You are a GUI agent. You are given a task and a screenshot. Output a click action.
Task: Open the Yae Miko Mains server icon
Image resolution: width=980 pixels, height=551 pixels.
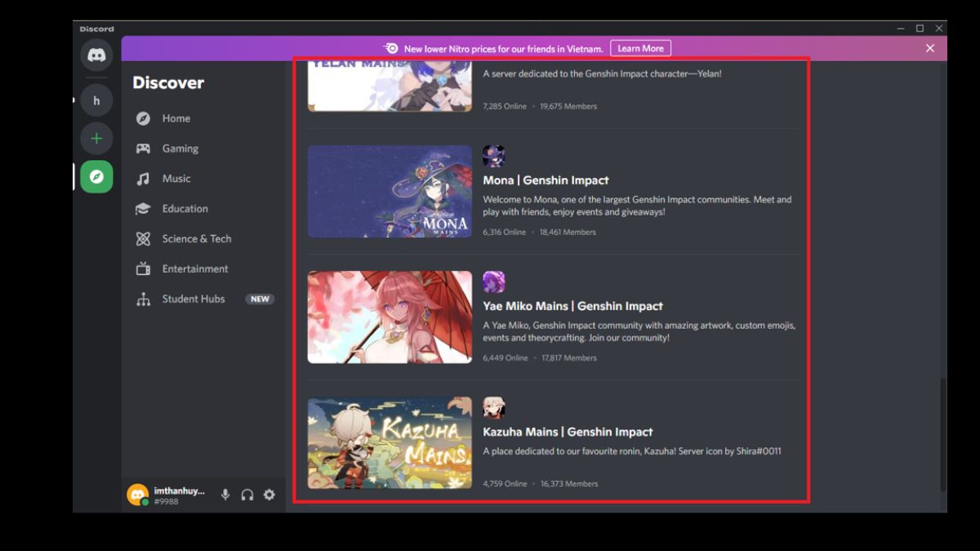[494, 281]
